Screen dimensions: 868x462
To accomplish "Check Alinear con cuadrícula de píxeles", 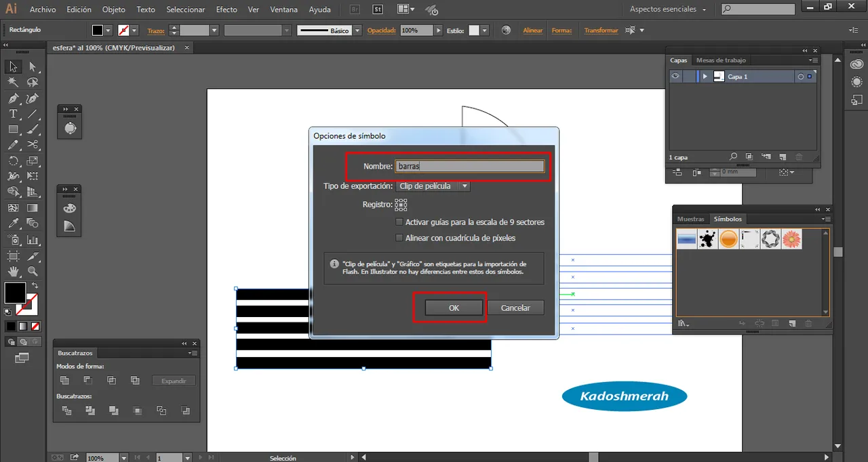I will tap(399, 238).
